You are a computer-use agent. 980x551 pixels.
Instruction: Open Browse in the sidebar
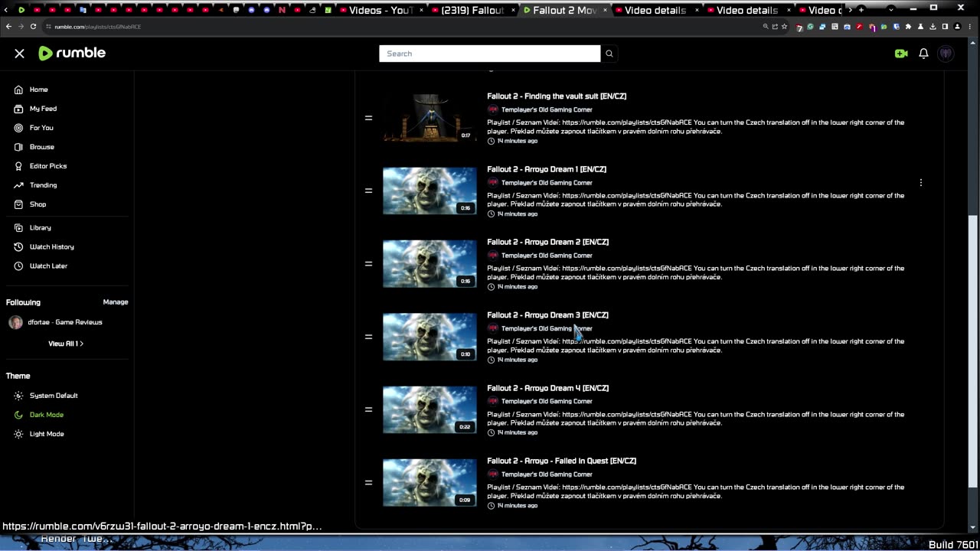pyautogui.click(x=34, y=147)
